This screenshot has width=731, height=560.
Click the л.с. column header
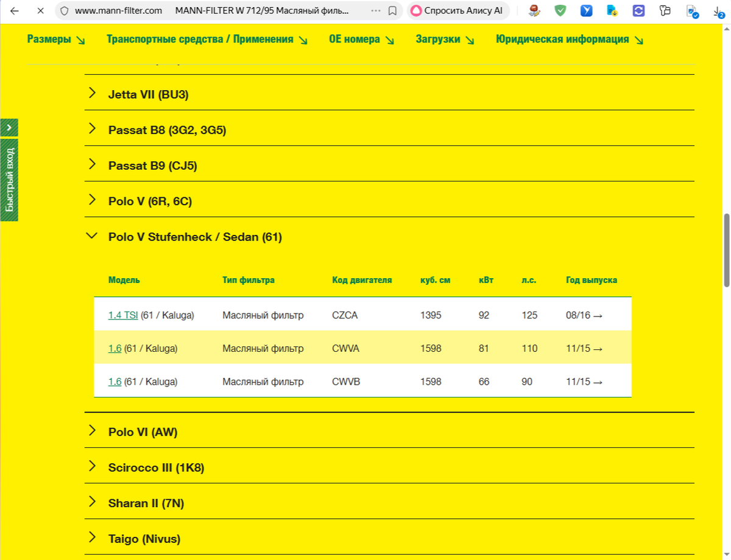pyautogui.click(x=529, y=280)
